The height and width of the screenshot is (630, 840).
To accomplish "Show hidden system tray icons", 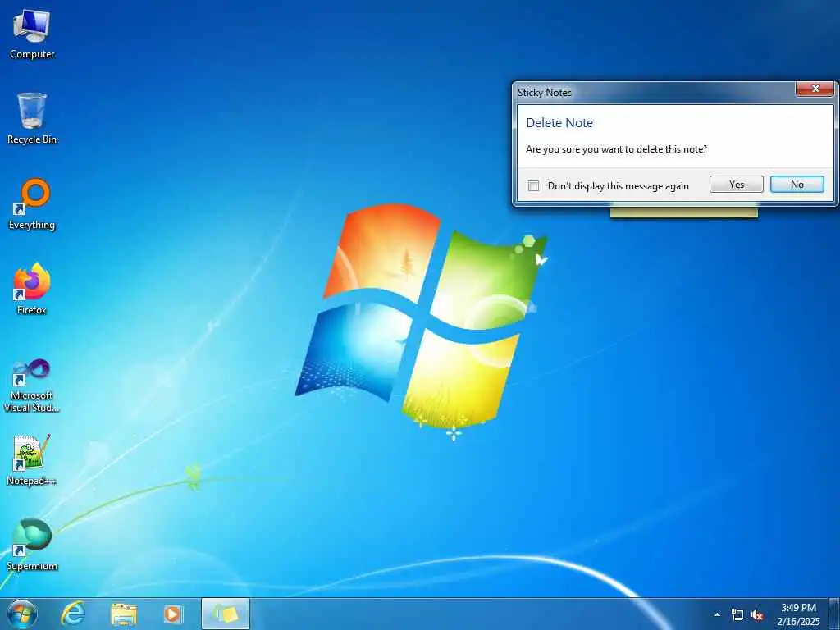I will pos(717,614).
